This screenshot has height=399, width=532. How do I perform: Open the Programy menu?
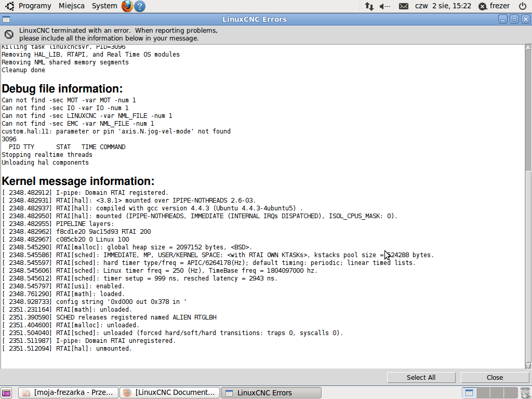(x=35, y=6)
